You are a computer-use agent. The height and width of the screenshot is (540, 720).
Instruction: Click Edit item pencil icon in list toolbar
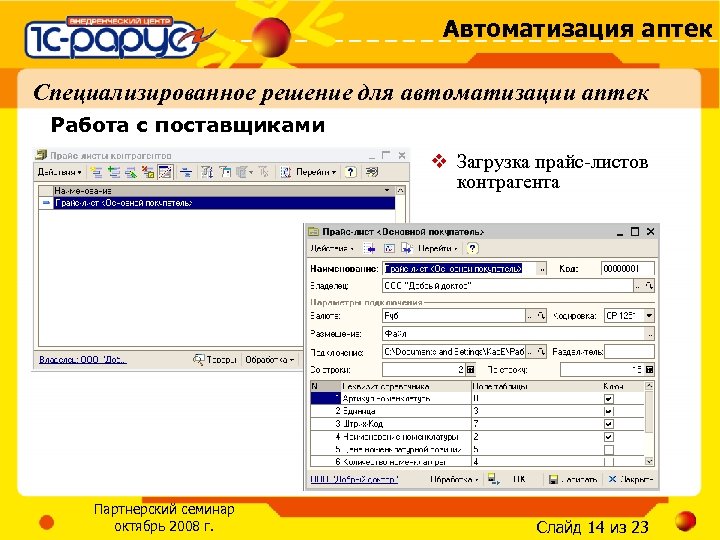pos(131,172)
